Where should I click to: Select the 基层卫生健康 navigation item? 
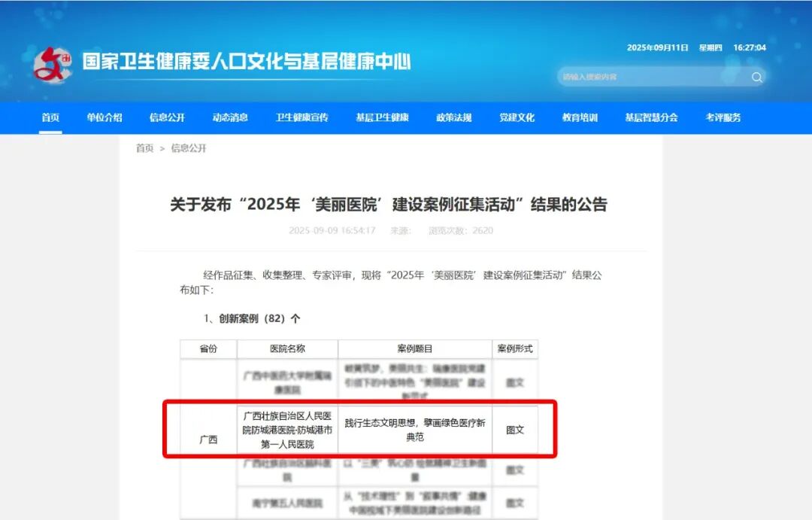click(x=382, y=117)
